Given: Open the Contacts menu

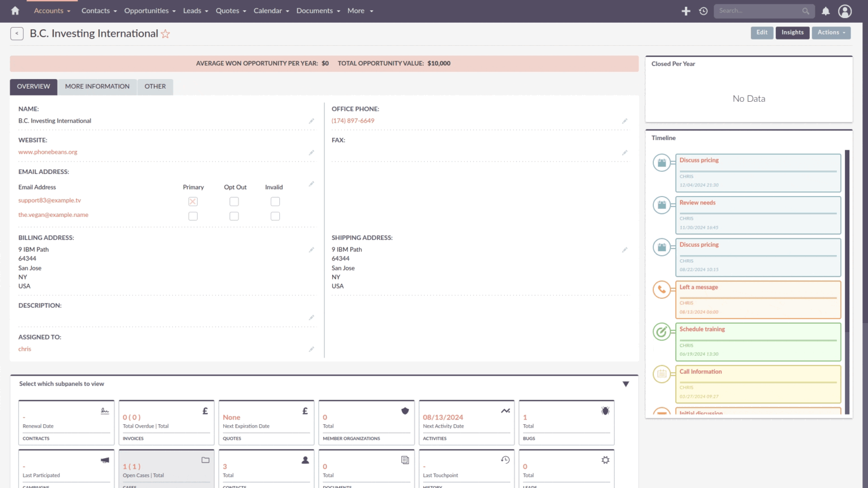Looking at the screenshot, I should (95, 11).
